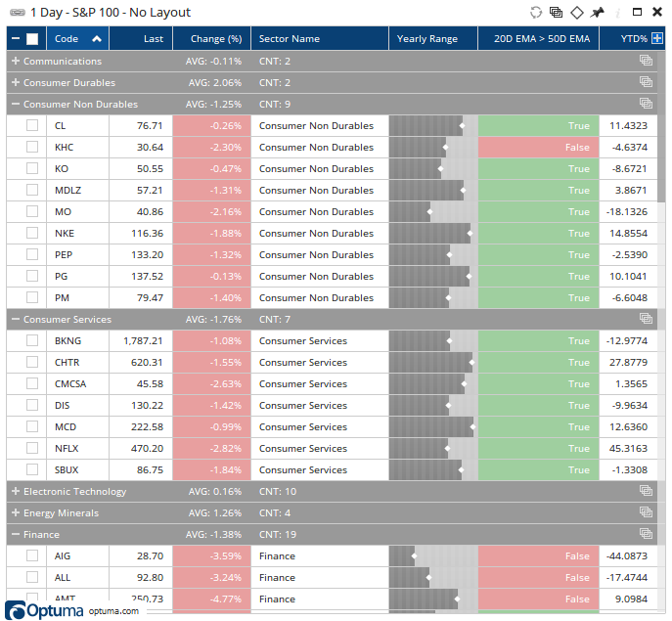This screenshot has height=621, width=672.
Task: Click the link chain icon beside the title
Action: pos(18,13)
